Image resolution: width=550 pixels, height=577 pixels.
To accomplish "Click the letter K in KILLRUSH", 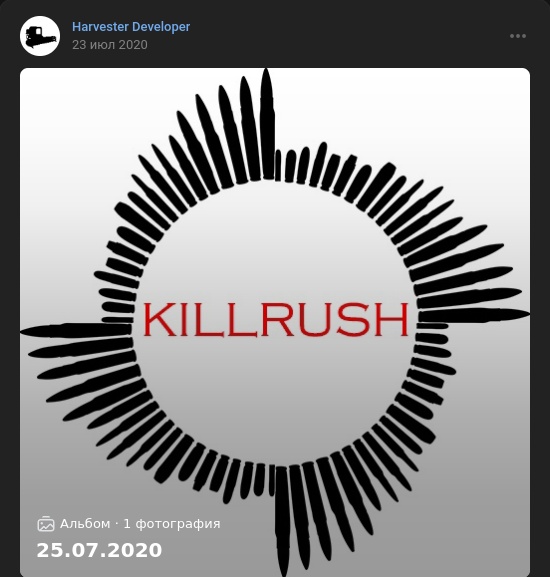I will coord(156,320).
